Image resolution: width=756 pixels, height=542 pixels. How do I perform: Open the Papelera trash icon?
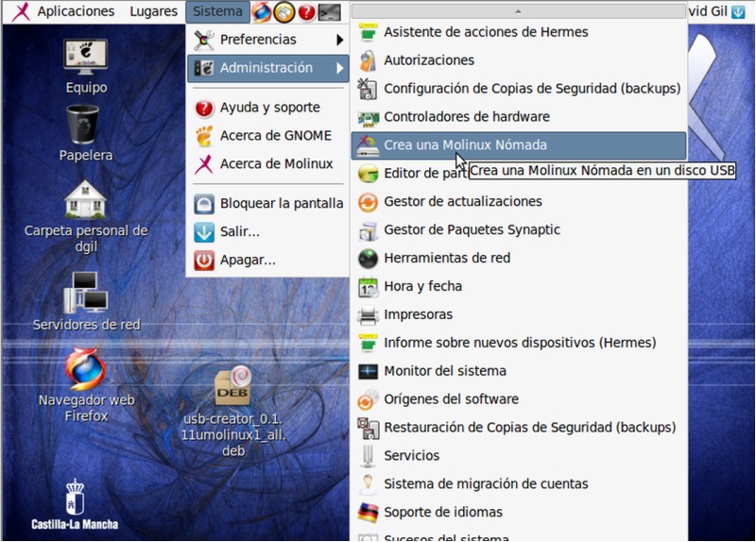pos(82,125)
